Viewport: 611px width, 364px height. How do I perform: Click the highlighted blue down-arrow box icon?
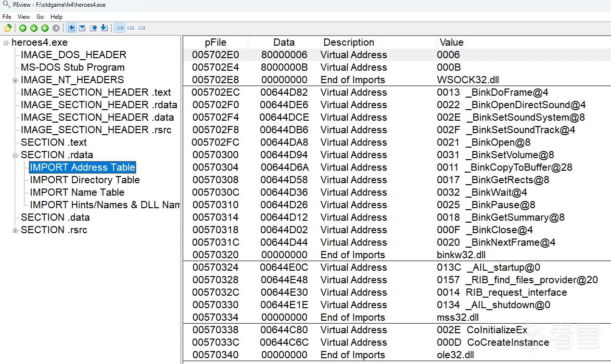click(x=71, y=28)
